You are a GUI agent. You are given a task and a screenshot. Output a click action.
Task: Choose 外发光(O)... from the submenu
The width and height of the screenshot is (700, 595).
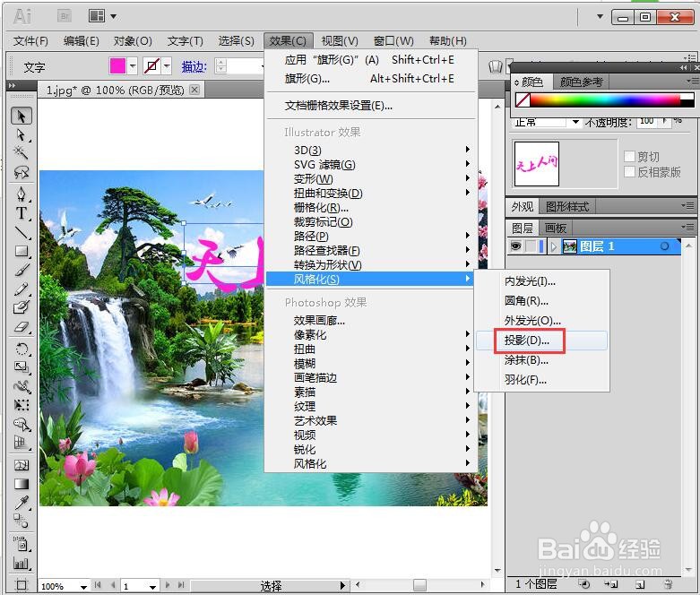pos(541,321)
